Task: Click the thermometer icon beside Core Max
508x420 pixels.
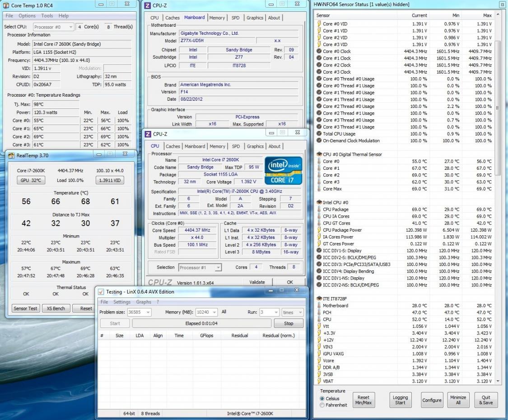Action: click(x=319, y=189)
